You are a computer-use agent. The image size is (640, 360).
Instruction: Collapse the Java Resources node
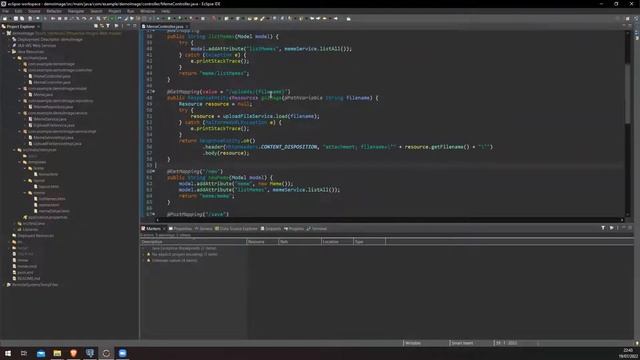pyautogui.click(x=9, y=52)
